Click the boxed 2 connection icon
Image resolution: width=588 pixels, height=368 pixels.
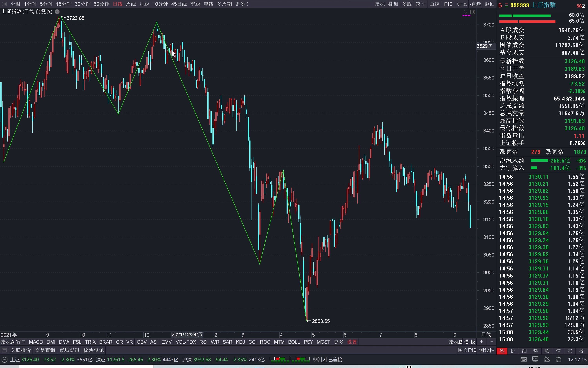324,360
